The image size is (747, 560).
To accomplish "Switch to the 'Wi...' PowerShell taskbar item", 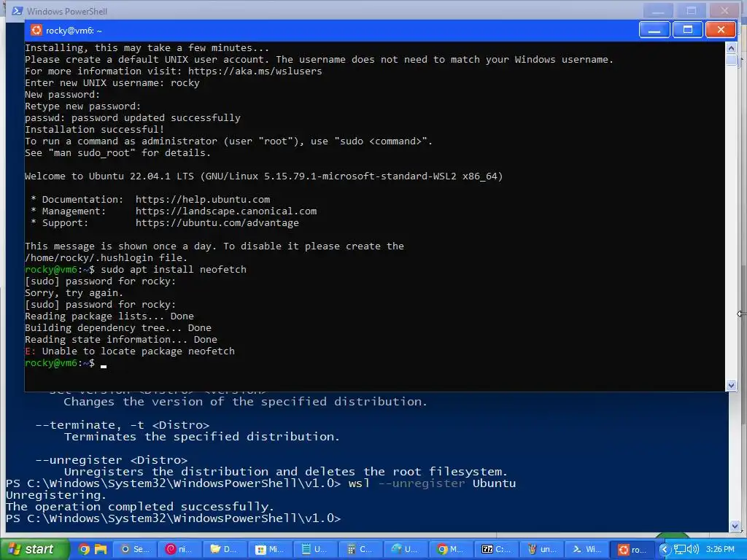I will 587,549.
